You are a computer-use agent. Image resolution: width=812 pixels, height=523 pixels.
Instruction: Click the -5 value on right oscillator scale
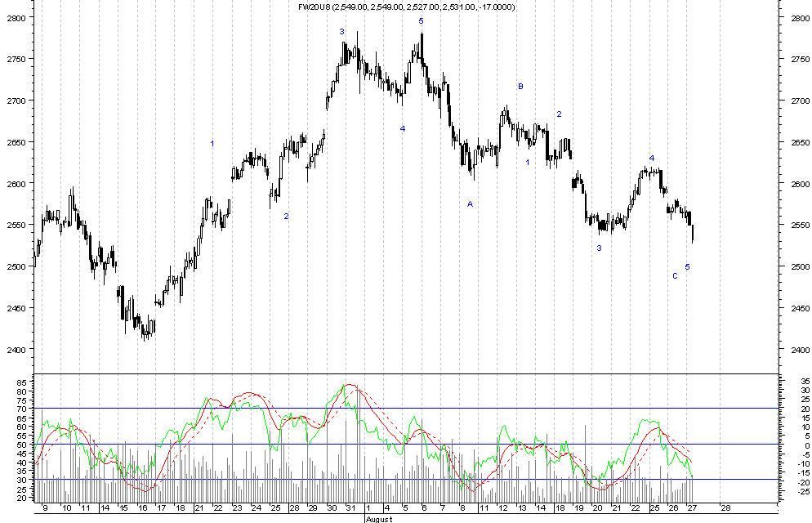point(805,455)
